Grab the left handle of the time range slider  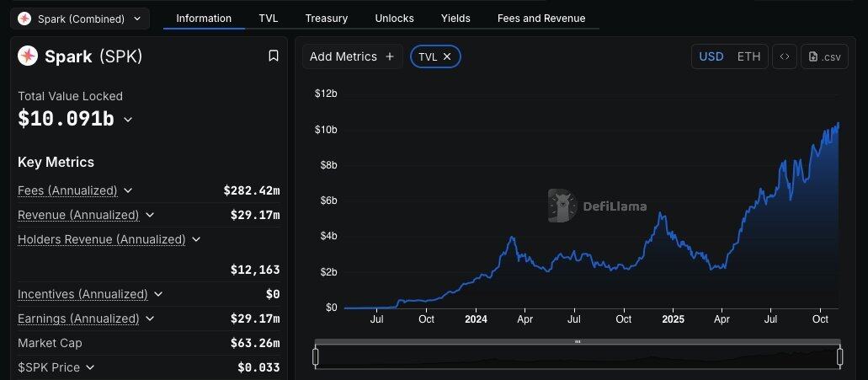(x=316, y=357)
